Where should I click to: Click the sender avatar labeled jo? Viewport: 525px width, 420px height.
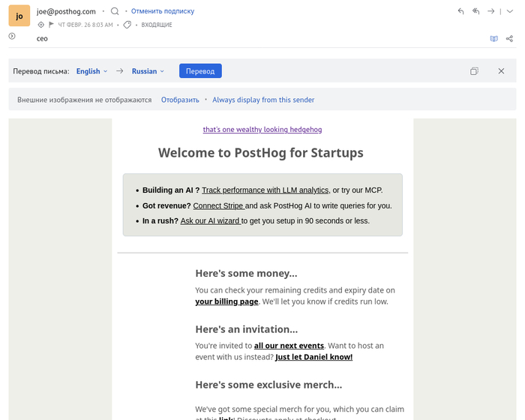[x=19, y=16]
